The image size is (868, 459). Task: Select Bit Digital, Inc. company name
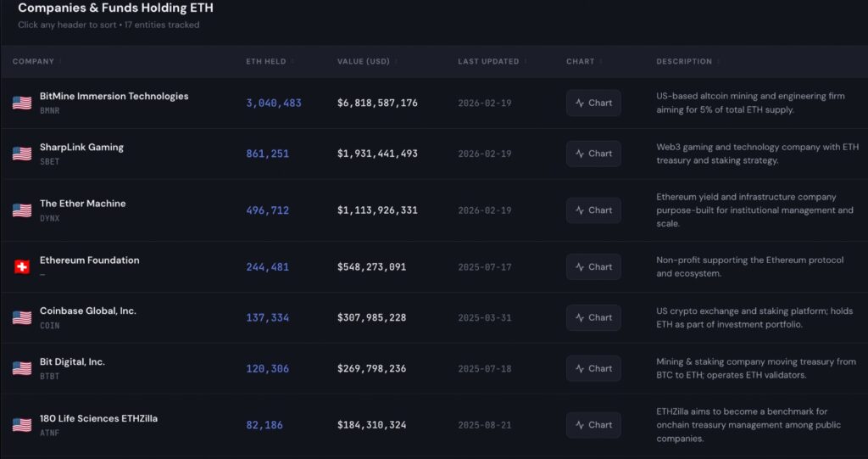[73, 362]
